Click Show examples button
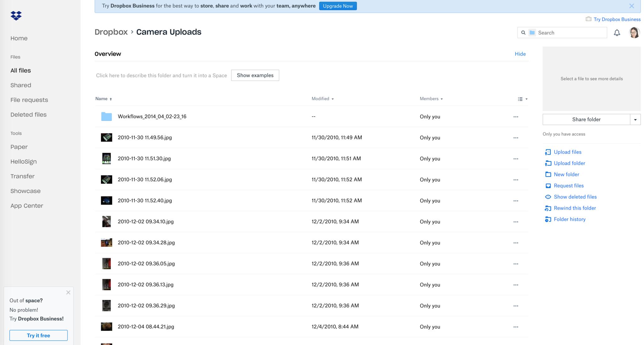The height and width of the screenshot is (345, 644). pyautogui.click(x=255, y=75)
